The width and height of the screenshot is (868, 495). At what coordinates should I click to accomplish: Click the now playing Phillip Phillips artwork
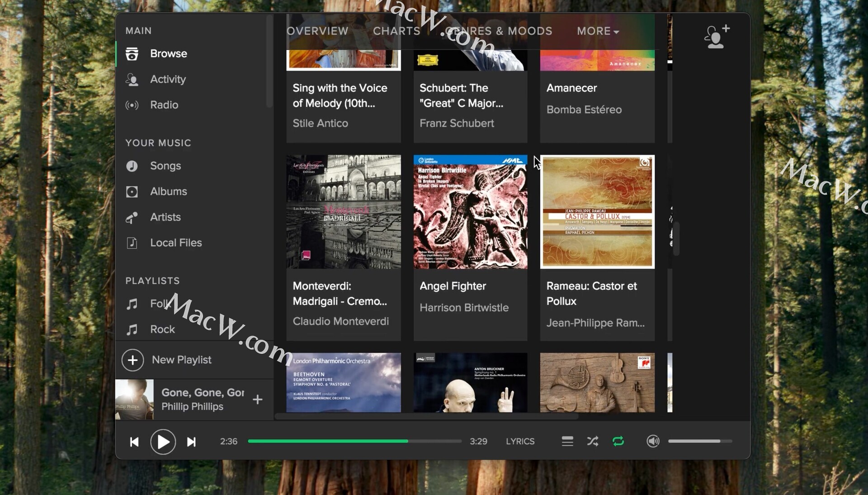pos(134,400)
